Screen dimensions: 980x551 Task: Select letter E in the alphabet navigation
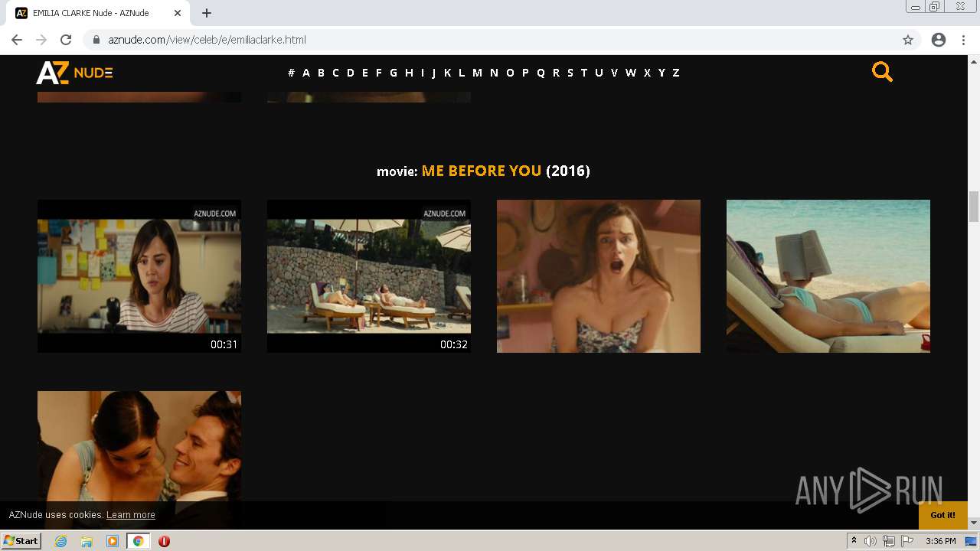365,73
